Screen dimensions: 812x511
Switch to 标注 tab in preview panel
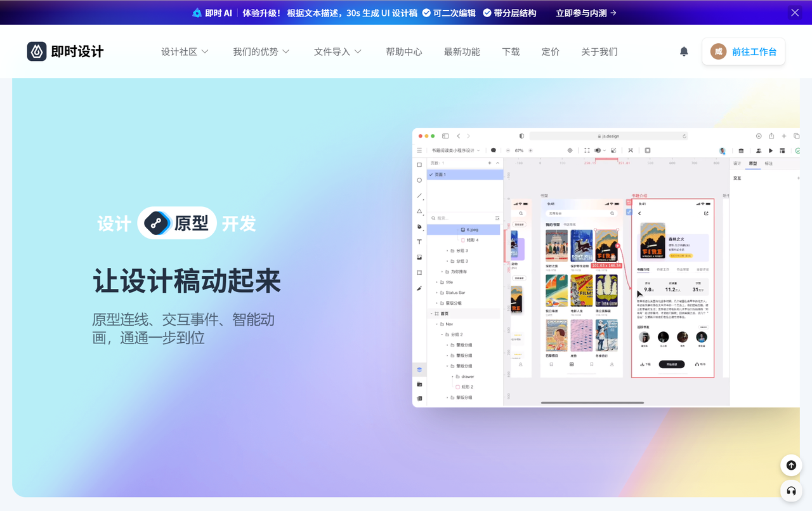tap(769, 164)
